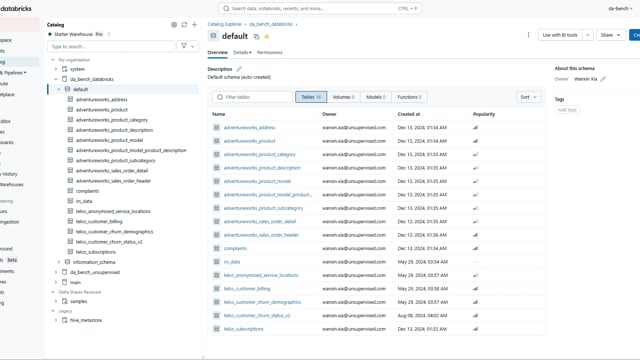Screen dimensions: 640x360
Task: Open the Sort dropdown
Action: 529,97
